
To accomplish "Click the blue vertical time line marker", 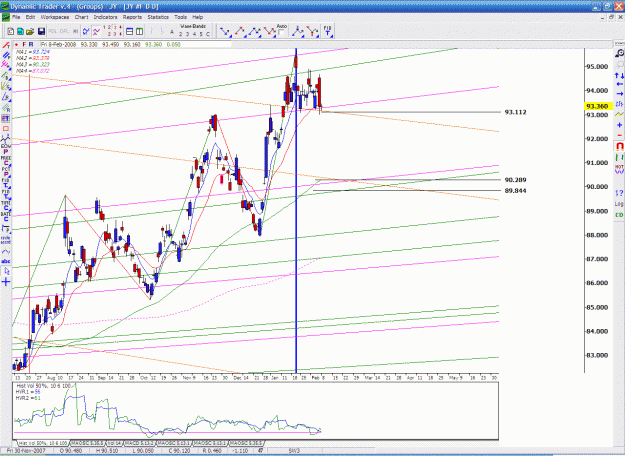I will (296, 210).
